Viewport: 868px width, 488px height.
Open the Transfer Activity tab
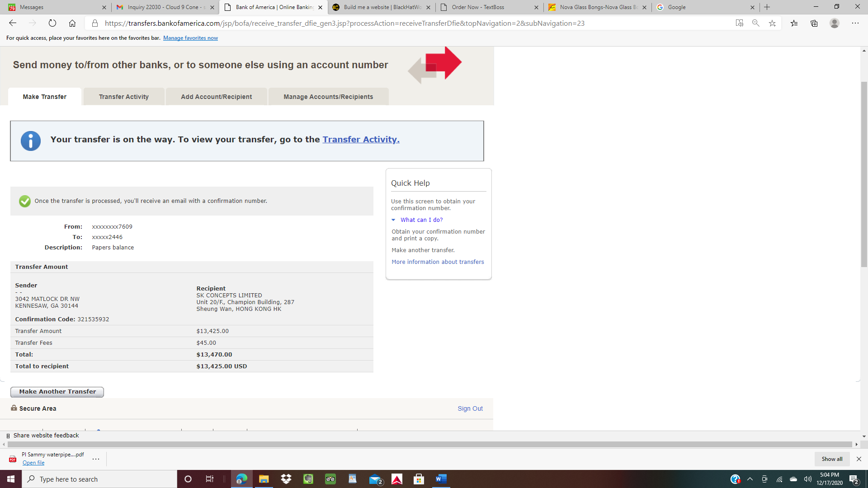[124, 97]
